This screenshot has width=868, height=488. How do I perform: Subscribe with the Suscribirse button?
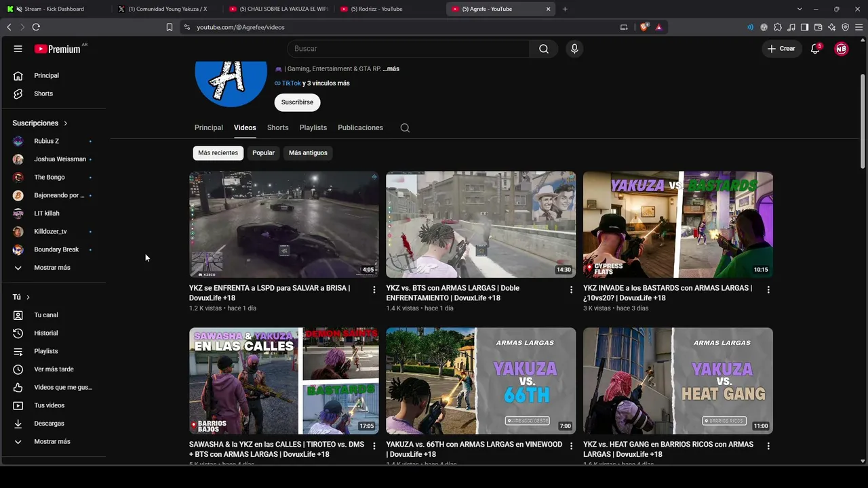[x=298, y=102]
